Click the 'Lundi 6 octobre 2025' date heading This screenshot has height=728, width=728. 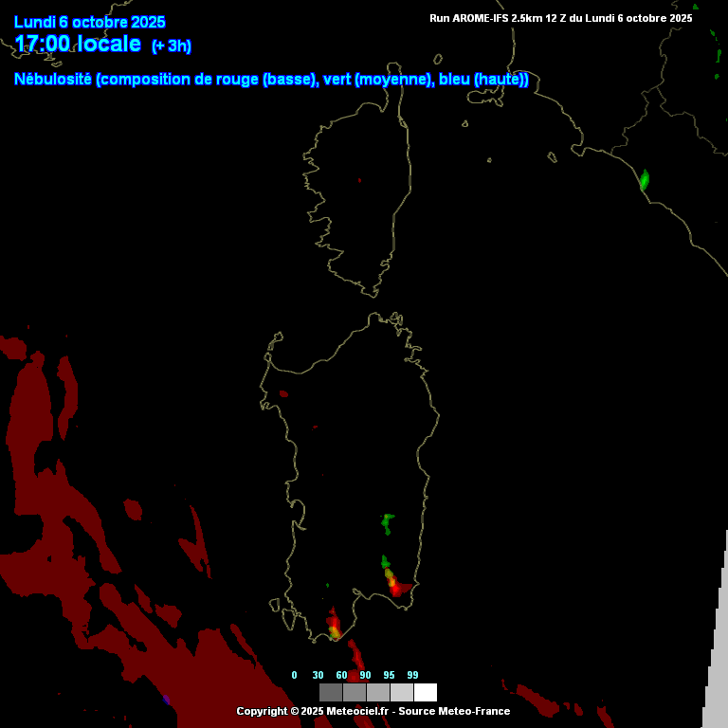click(x=90, y=22)
